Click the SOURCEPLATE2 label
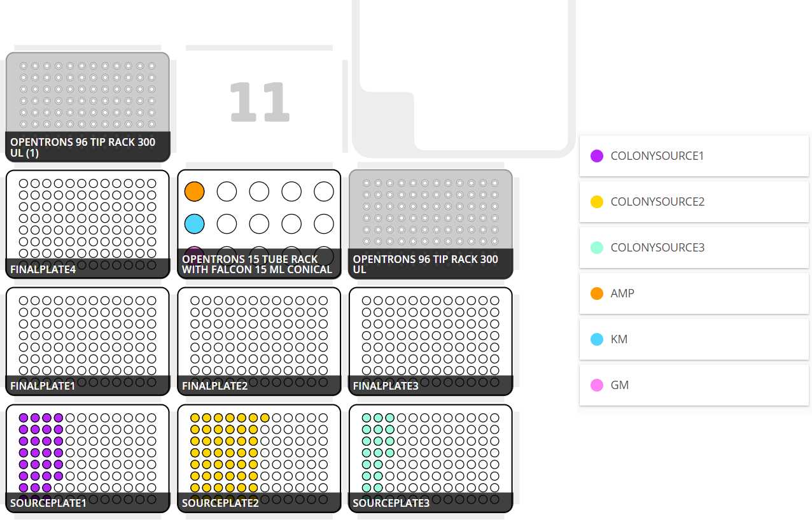 [220, 503]
